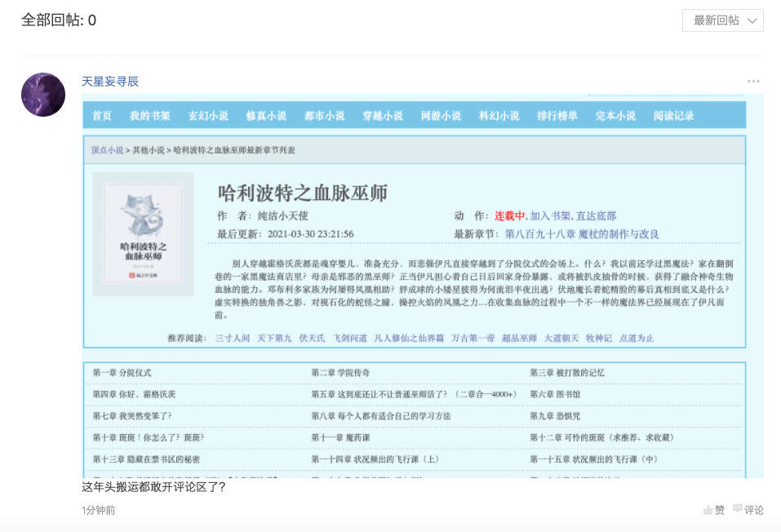This screenshot has height=532, width=781.
Task: Click the user avatar of 天星妄寻辰
Action: point(43,95)
